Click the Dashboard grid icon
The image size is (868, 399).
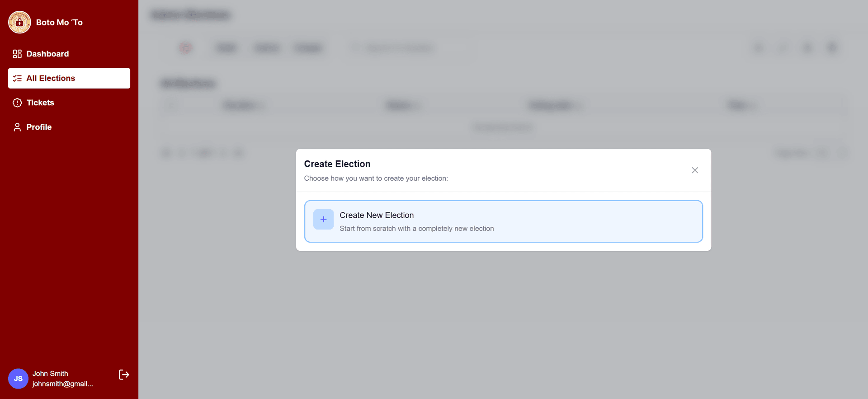17,54
